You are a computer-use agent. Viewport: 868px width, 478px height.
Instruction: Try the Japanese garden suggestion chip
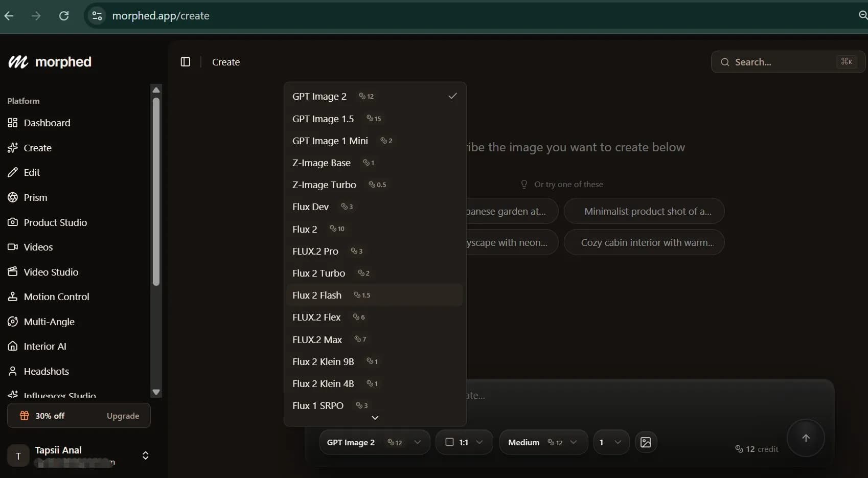[512, 211]
